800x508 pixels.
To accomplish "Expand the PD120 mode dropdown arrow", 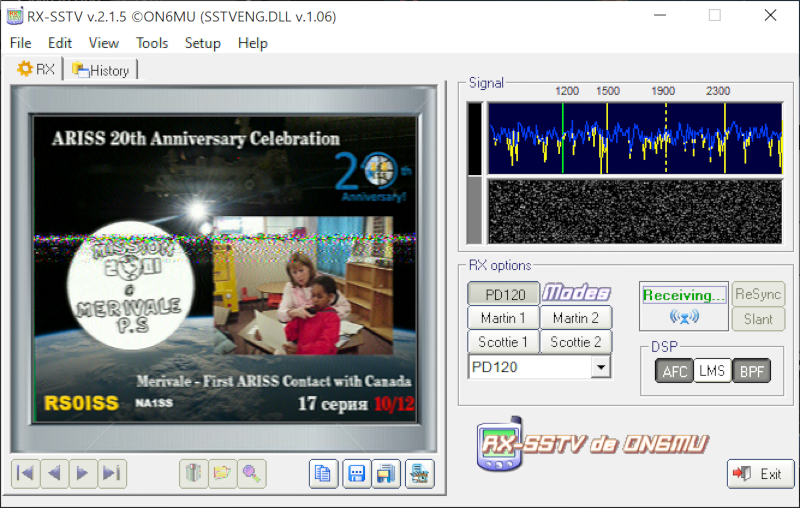I will point(601,367).
